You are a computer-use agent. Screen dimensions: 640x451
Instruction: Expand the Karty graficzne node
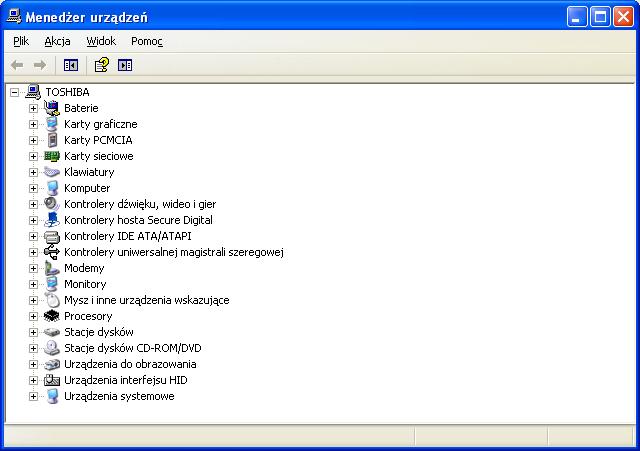[33, 124]
